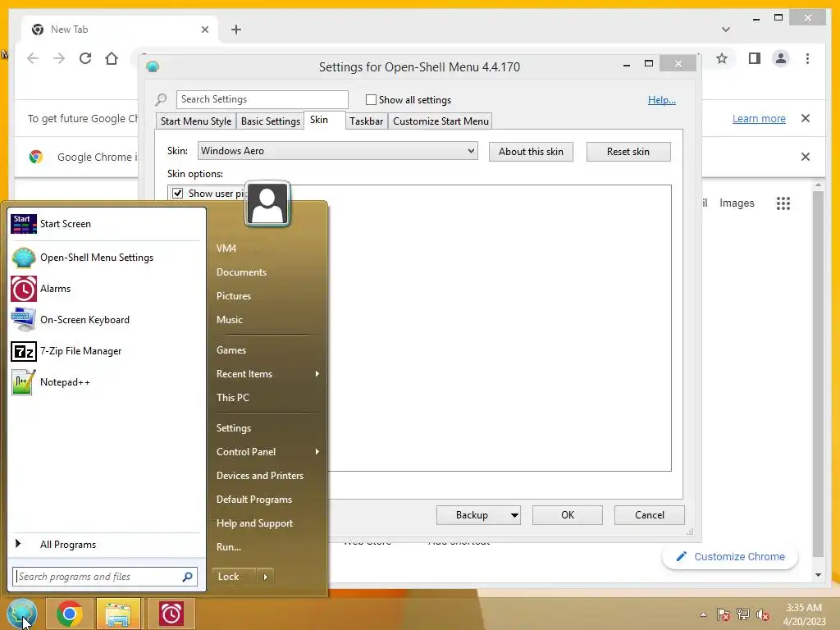Expand Recent Items submenu
This screenshot has height=630, width=840.
pyautogui.click(x=317, y=374)
